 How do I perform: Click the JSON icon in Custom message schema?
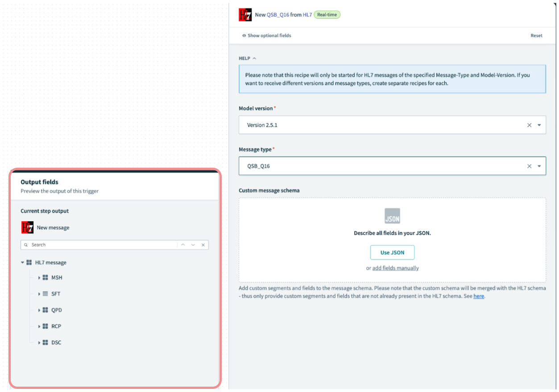tap(392, 216)
